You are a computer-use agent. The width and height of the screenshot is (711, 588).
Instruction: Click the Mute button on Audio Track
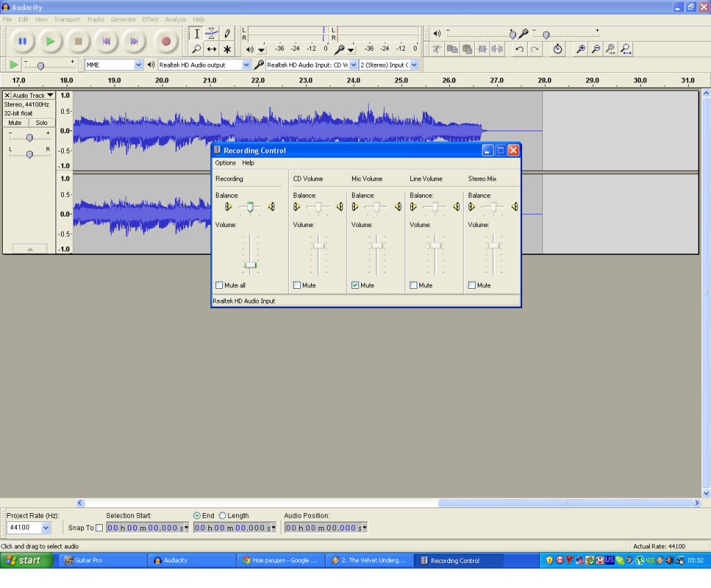tap(15, 123)
